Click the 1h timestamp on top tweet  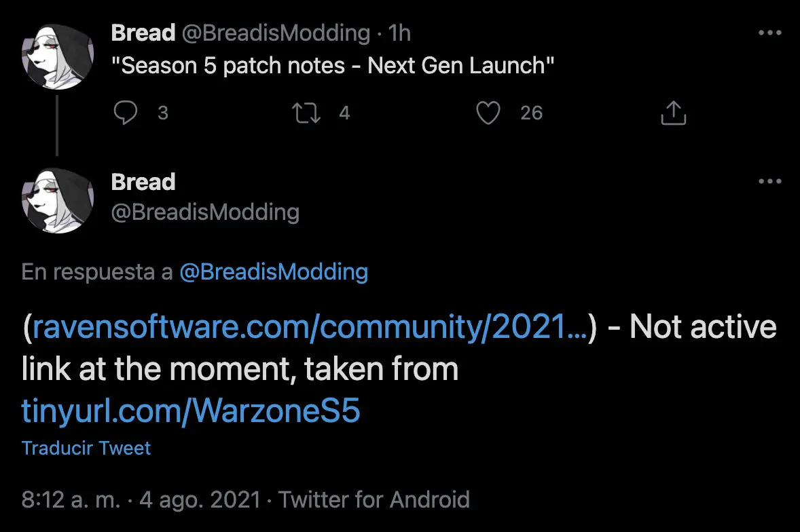(399, 33)
